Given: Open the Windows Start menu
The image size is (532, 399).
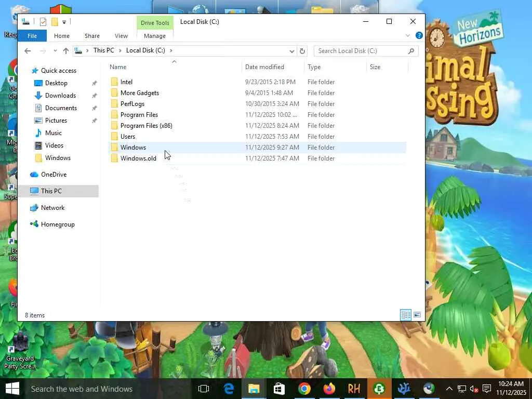Looking at the screenshot, I should 12,389.
